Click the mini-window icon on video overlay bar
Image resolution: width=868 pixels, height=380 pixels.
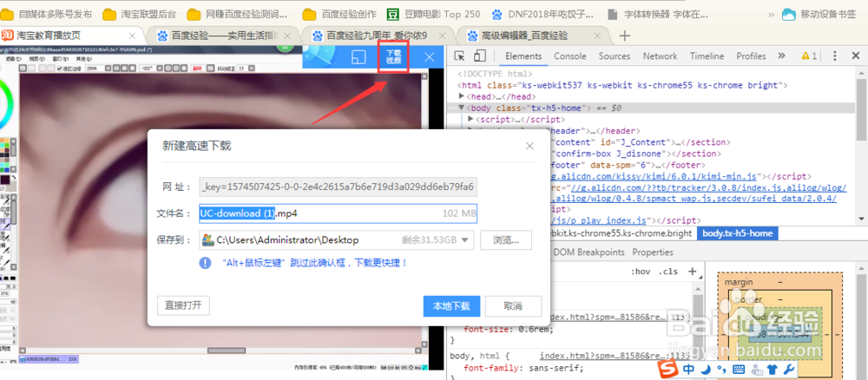click(358, 57)
